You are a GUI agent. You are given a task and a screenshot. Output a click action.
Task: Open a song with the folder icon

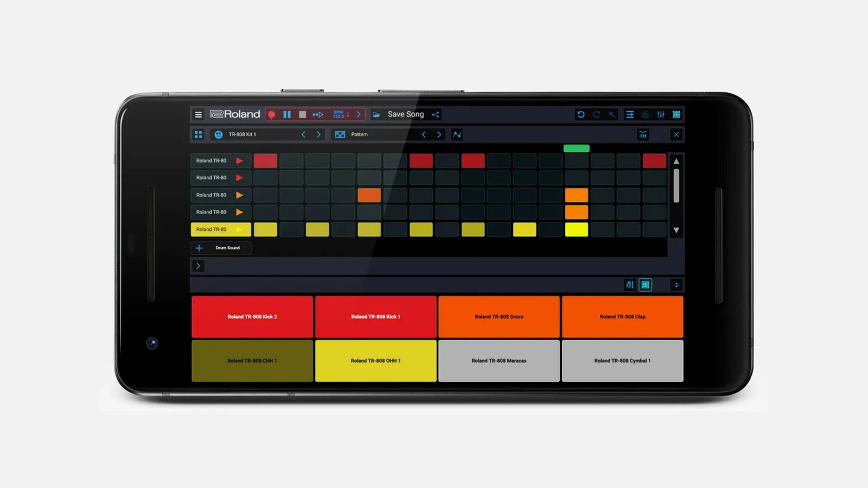click(x=376, y=114)
